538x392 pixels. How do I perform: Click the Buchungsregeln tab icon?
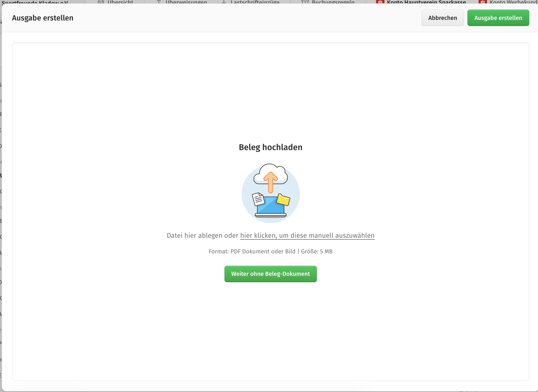click(x=305, y=2)
